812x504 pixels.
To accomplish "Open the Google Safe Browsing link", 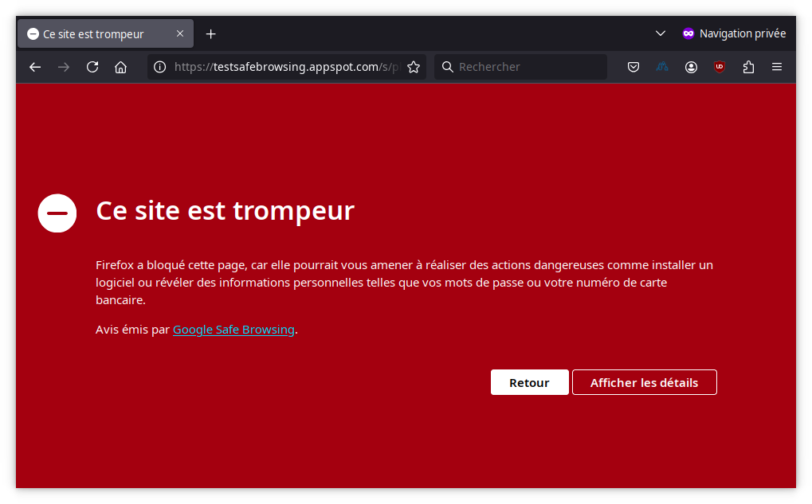I will 233,329.
